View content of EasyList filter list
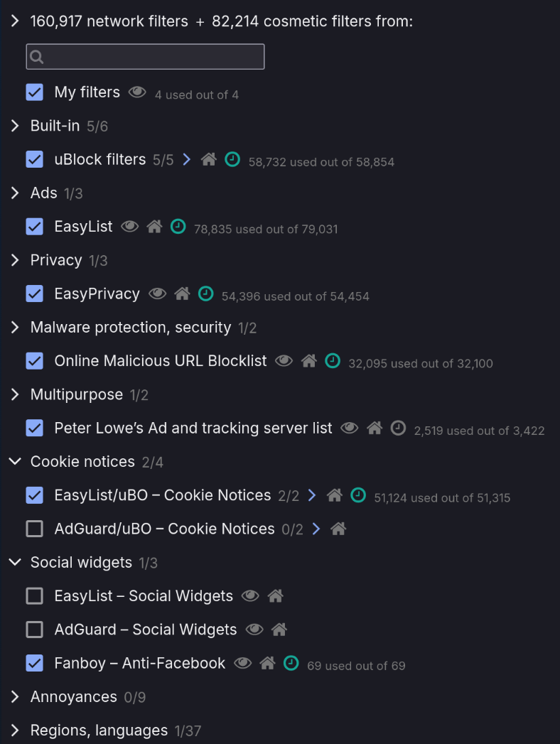The height and width of the screenshot is (744, 560). point(129,227)
